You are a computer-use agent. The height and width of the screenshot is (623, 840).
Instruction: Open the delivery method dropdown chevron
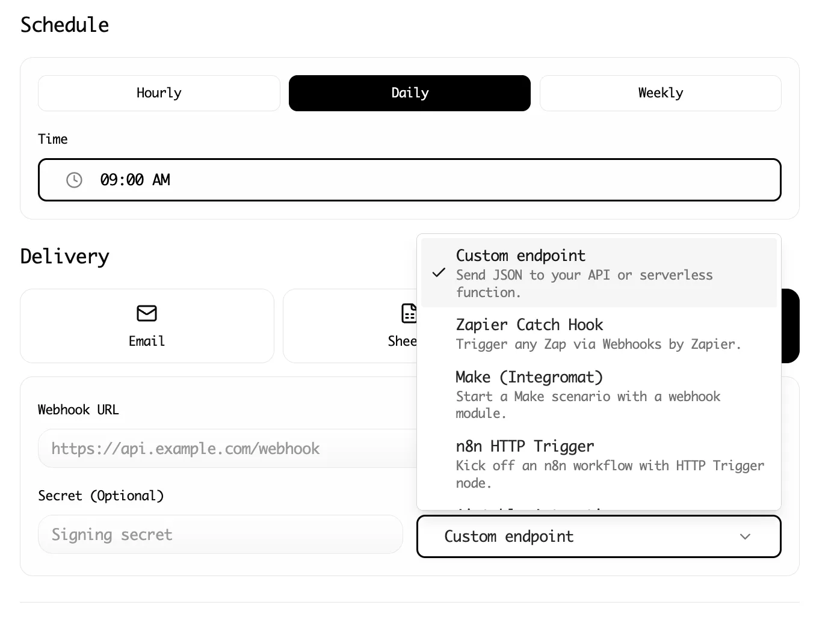(x=745, y=536)
